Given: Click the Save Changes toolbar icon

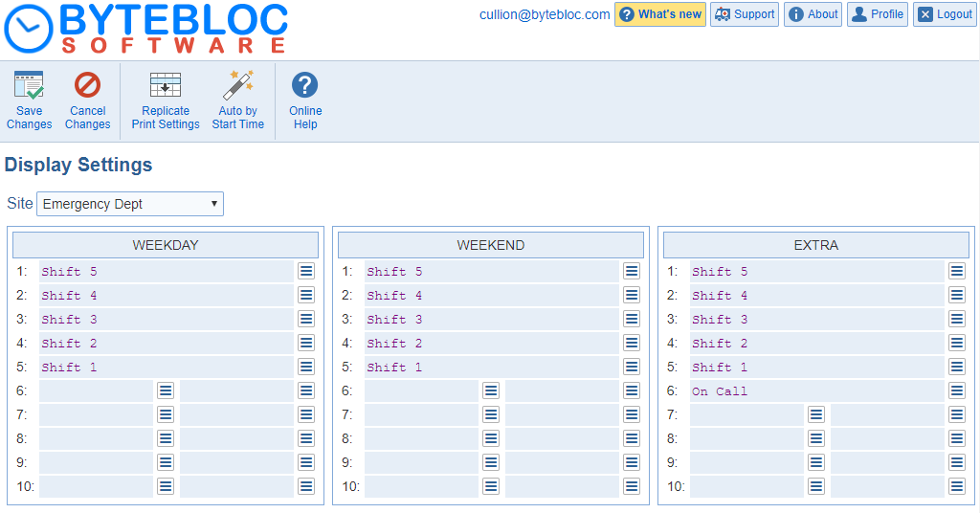Looking at the screenshot, I should point(30,85).
